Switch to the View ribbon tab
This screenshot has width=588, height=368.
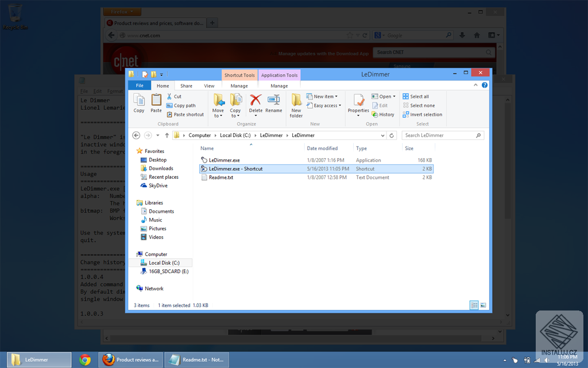coord(209,86)
